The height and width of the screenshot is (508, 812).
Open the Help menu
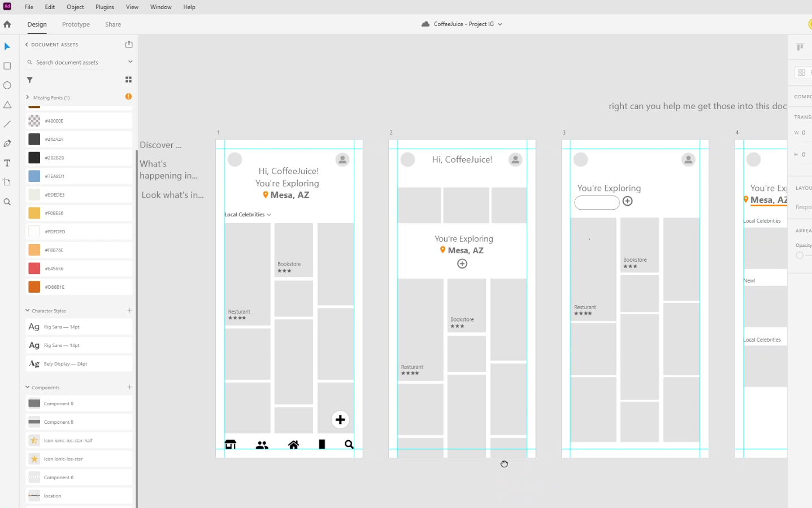[x=189, y=7]
